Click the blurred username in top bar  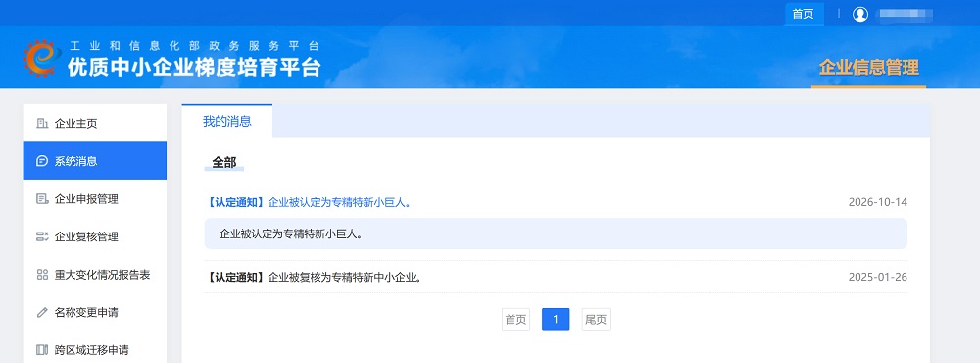(x=905, y=14)
